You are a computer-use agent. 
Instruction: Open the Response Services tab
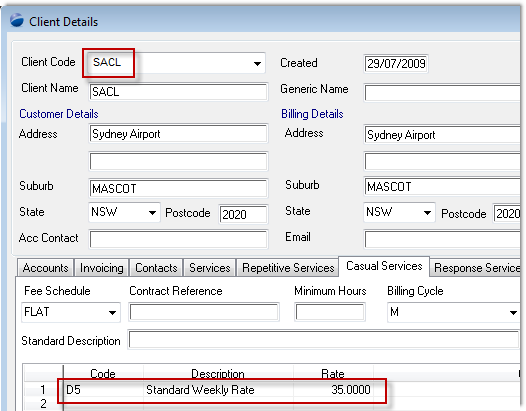(476, 268)
